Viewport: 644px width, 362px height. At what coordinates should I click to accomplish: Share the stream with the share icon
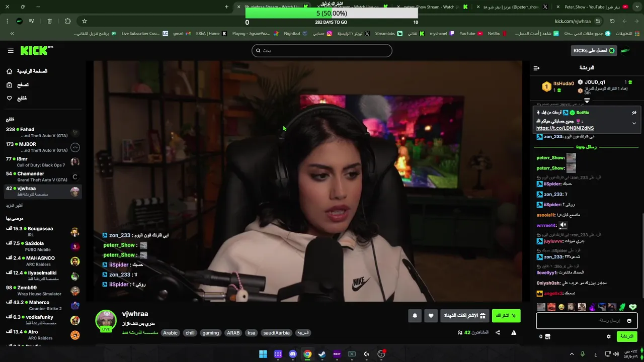click(x=498, y=332)
